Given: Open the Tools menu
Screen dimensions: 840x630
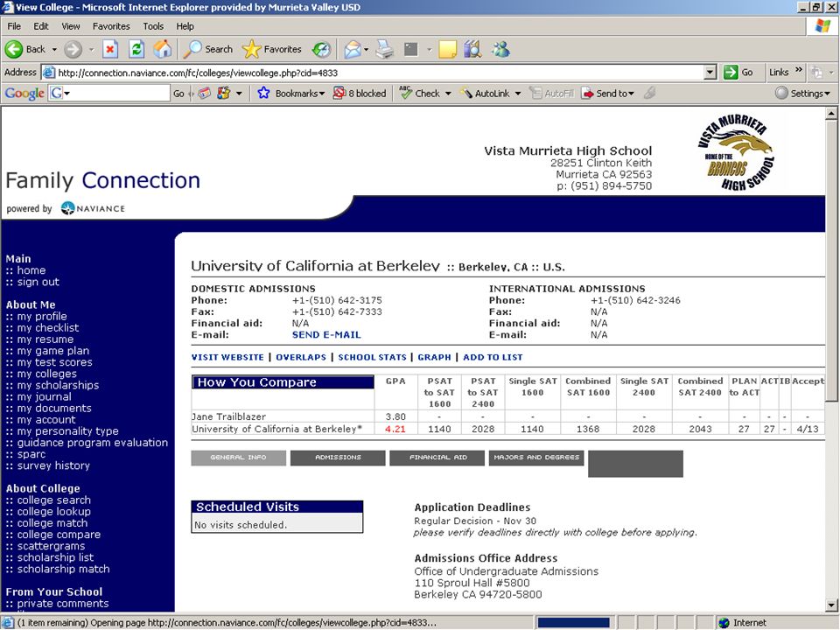Looking at the screenshot, I should tap(153, 26).
